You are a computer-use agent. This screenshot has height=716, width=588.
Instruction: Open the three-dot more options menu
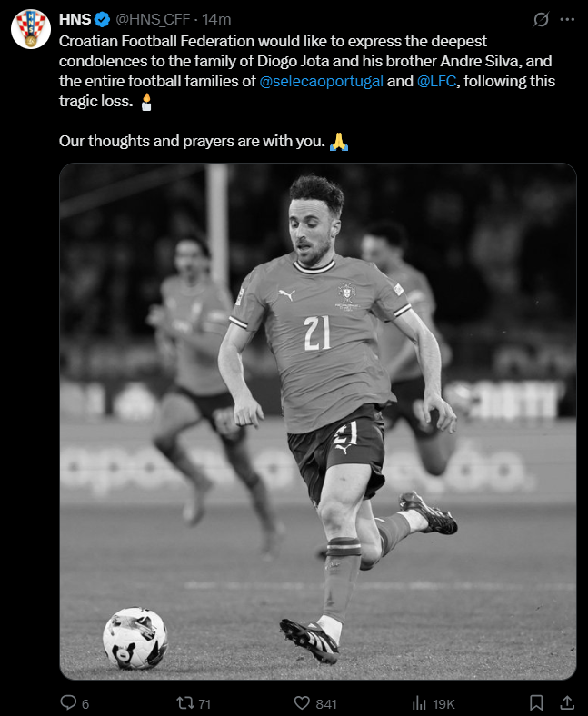567,19
